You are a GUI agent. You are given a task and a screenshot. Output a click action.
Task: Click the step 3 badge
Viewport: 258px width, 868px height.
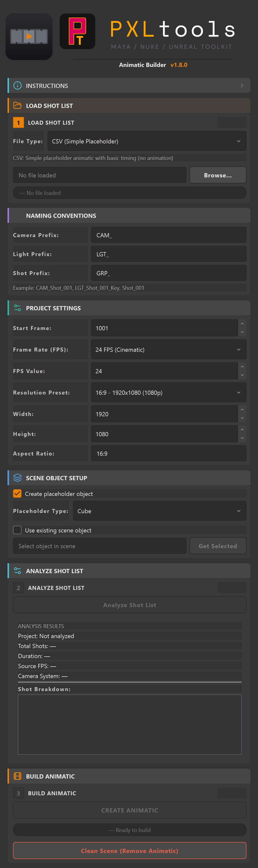click(18, 793)
